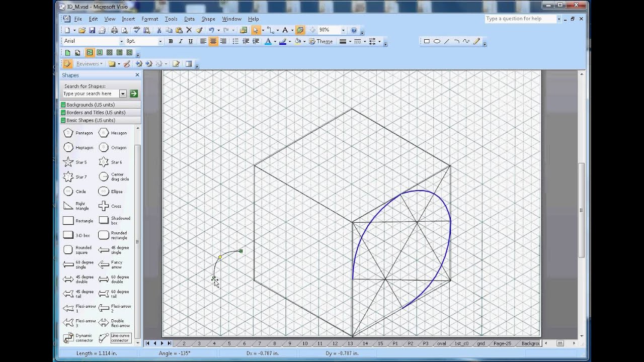Open the Insert menu
This screenshot has width=644, height=362.
tap(128, 19)
